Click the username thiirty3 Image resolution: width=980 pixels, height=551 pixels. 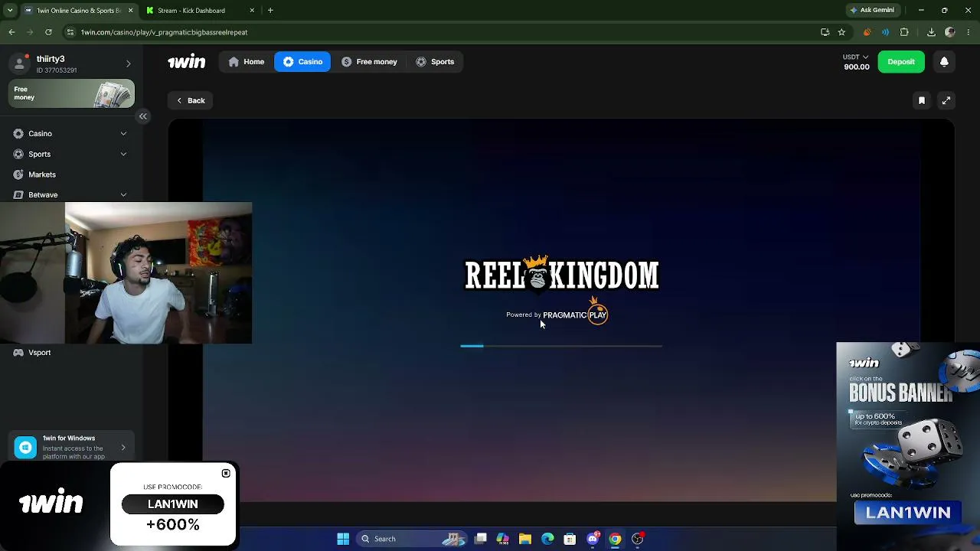pos(51,59)
